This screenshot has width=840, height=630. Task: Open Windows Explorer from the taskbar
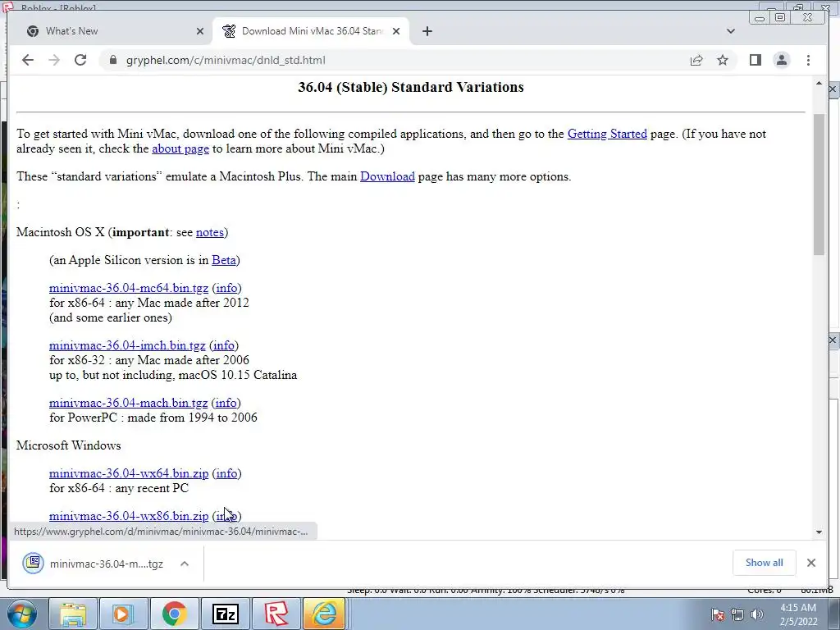point(72,614)
